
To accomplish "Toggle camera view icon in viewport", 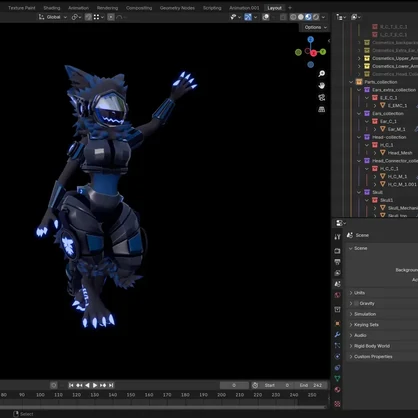I will (322, 98).
